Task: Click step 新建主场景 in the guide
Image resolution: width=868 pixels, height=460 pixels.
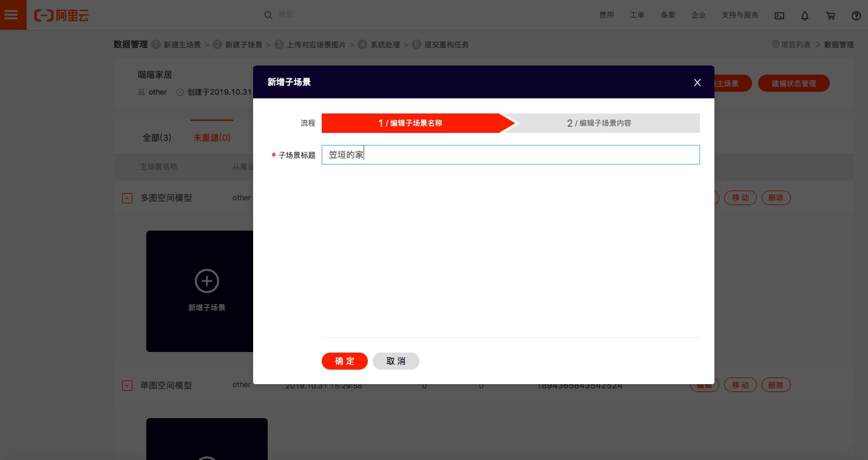Action: (182, 45)
